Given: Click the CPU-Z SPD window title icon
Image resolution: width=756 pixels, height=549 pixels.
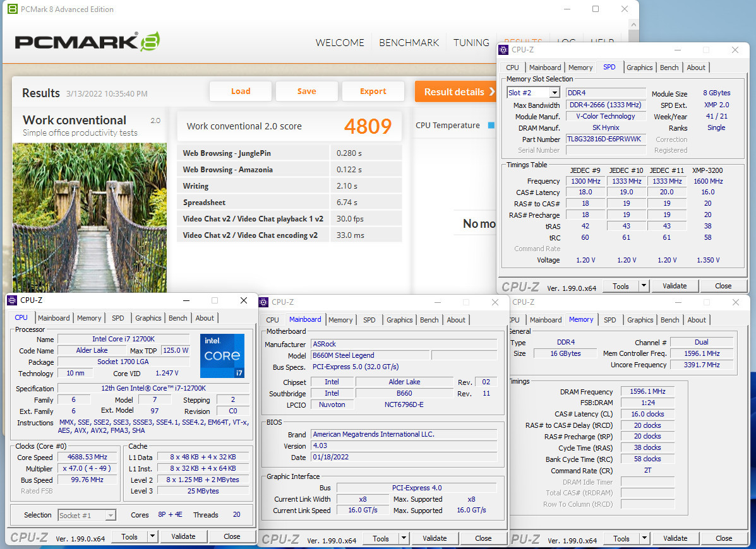Looking at the screenshot, I should click(504, 50).
